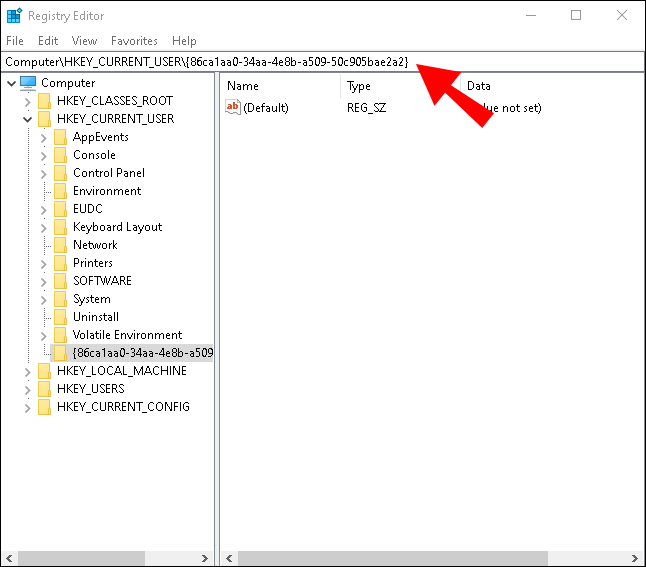Image resolution: width=646 pixels, height=567 pixels.
Task: Expand the Volatile Environment key chevron
Action: pos(44,336)
